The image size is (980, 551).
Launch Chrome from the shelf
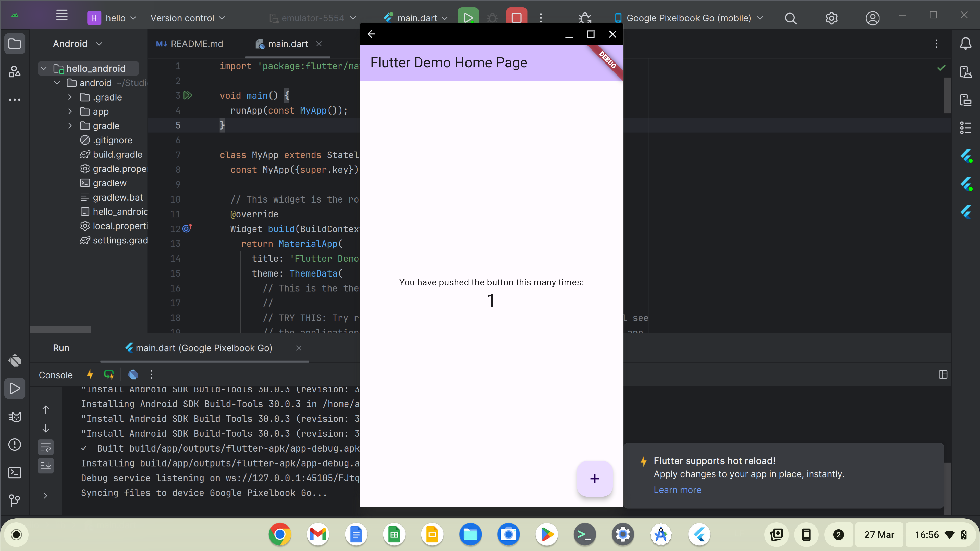coord(280,534)
